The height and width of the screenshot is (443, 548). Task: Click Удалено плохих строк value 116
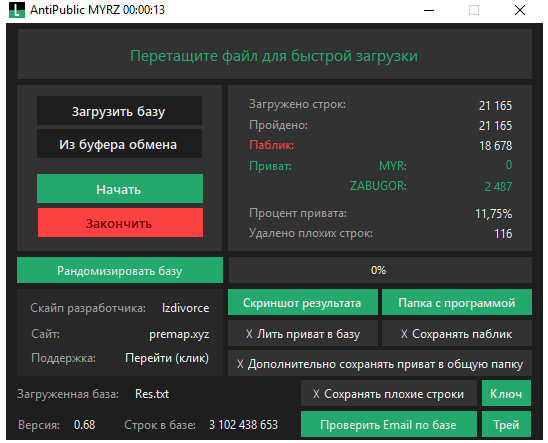click(503, 233)
